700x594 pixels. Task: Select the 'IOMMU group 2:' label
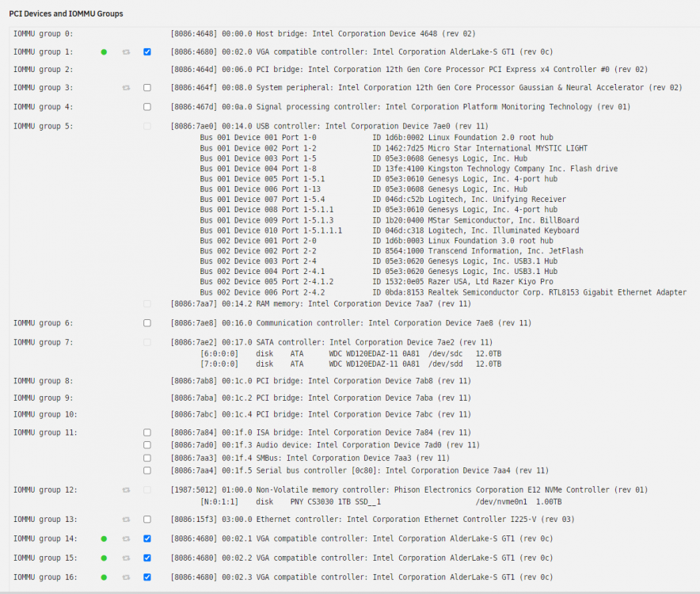tap(44, 70)
